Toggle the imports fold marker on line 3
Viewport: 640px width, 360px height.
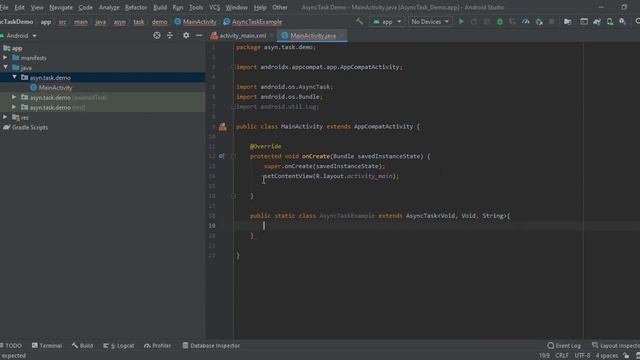click(x=233, y=67)
